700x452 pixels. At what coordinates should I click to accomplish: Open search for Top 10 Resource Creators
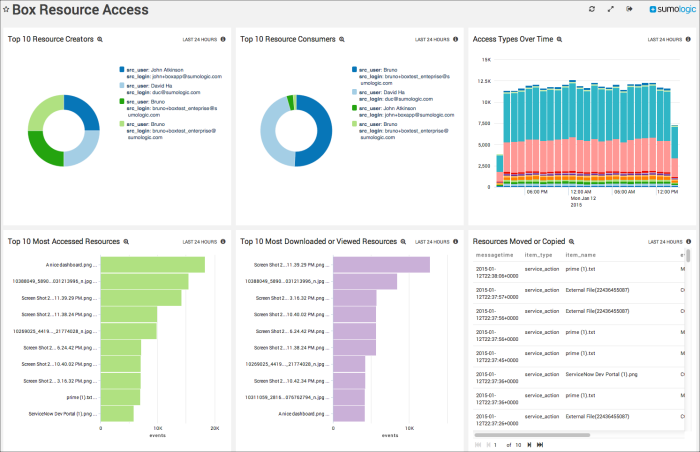pos(100,39)
